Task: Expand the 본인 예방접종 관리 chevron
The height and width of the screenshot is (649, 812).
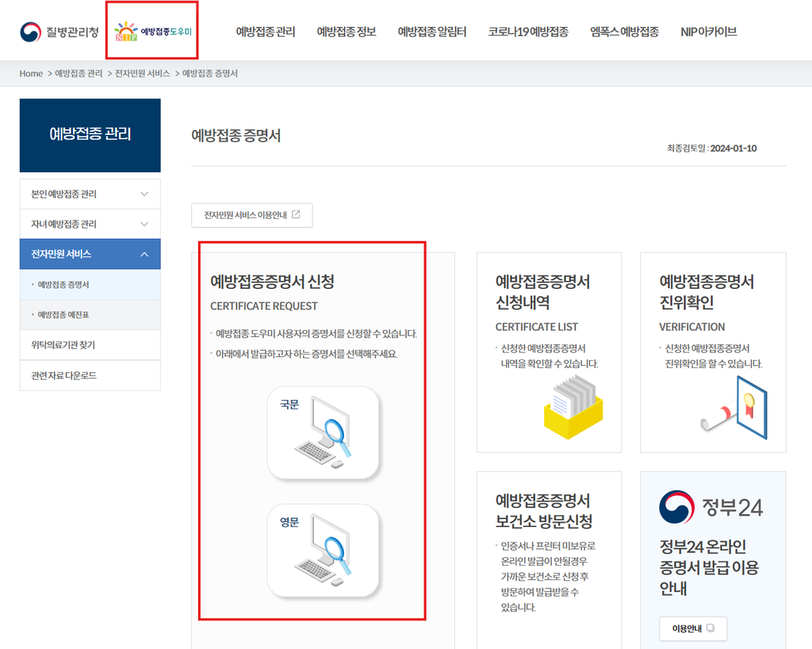Action: [x=144, y=194]
